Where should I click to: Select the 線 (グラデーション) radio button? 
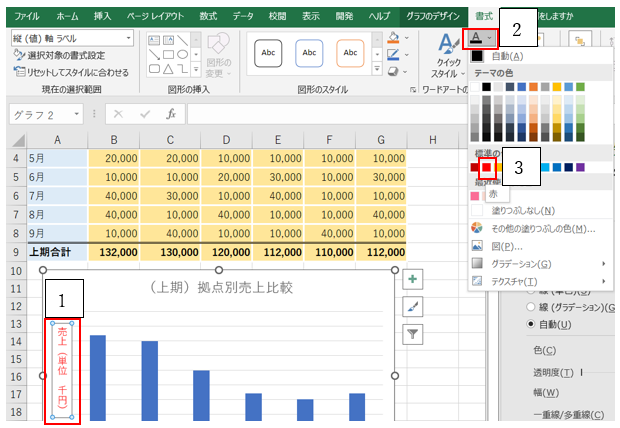pos(531,306)
